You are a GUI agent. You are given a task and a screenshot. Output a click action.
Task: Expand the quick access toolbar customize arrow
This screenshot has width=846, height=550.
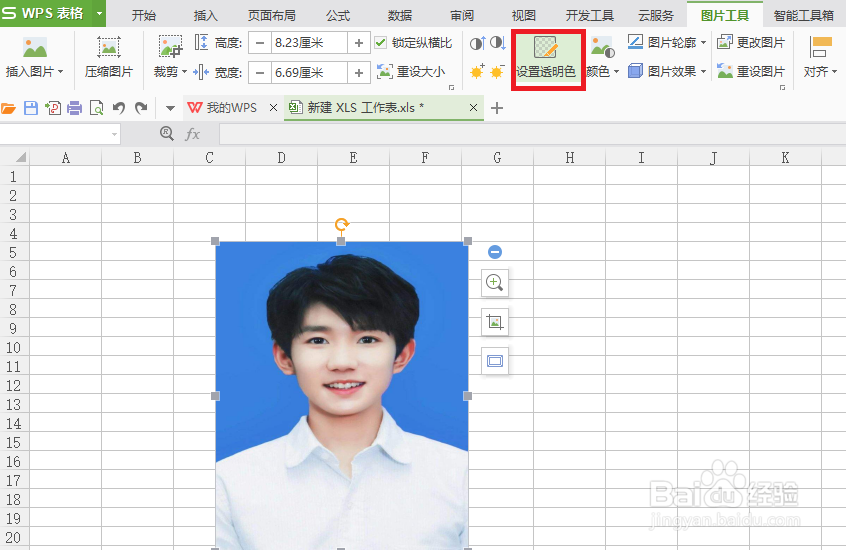click(x=170, y=108)
